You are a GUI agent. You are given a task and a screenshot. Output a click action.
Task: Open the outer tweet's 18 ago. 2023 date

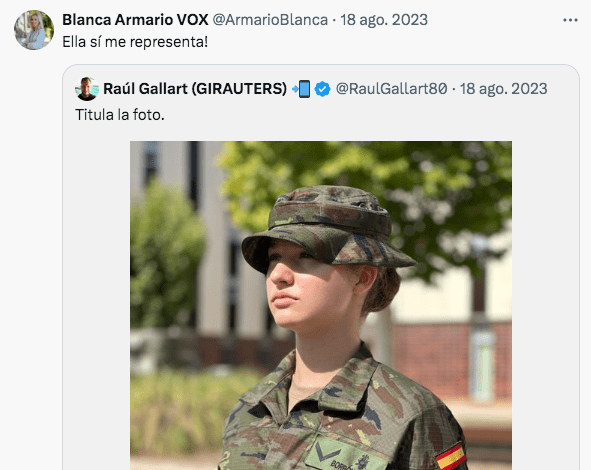384,20
